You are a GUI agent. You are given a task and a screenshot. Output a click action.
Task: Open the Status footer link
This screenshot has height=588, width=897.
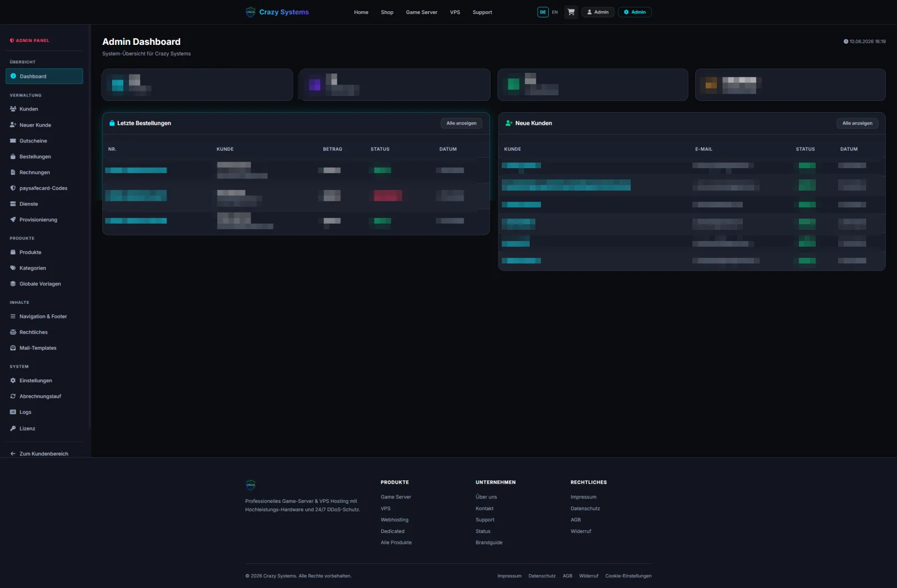coord(483,531)
